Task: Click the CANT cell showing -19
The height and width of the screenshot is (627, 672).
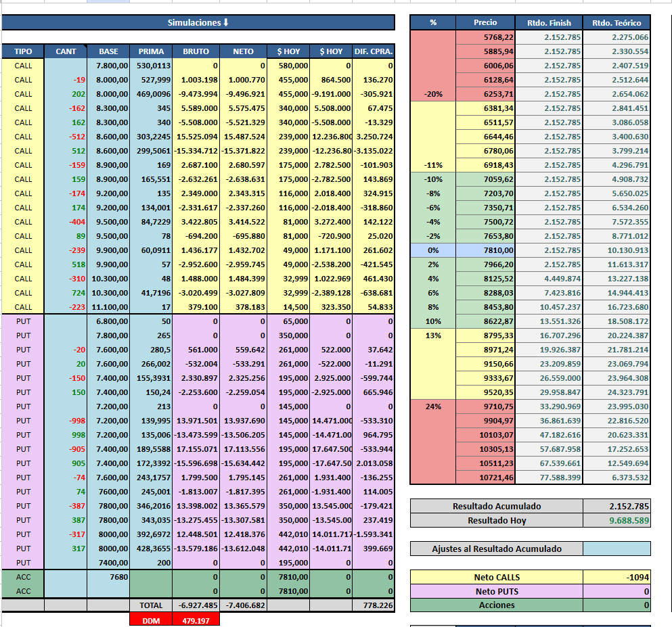Action: point(66,80)
